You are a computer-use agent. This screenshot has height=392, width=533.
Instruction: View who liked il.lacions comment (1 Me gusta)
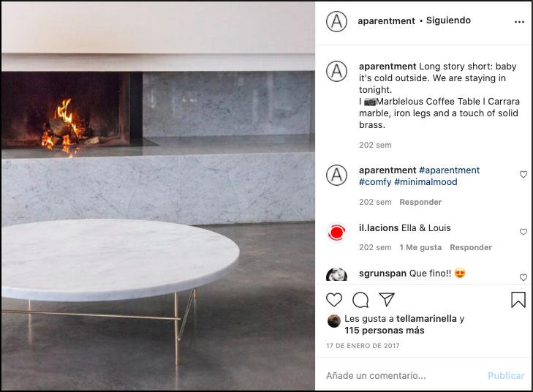(420, 247)
